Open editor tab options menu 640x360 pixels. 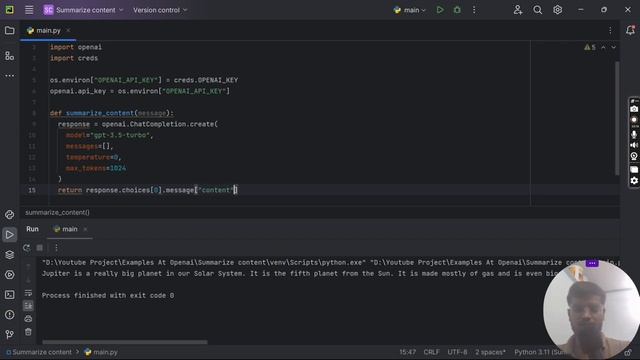pyautogui.click(x=610, y=31)
